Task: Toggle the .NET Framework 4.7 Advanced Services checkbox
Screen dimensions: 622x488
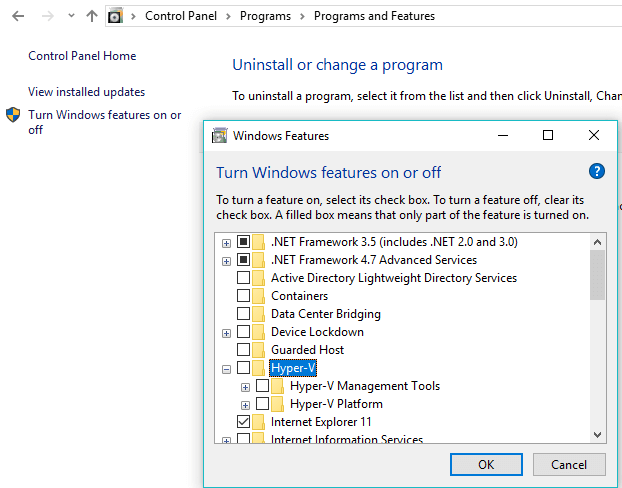Action: (243, 259)
